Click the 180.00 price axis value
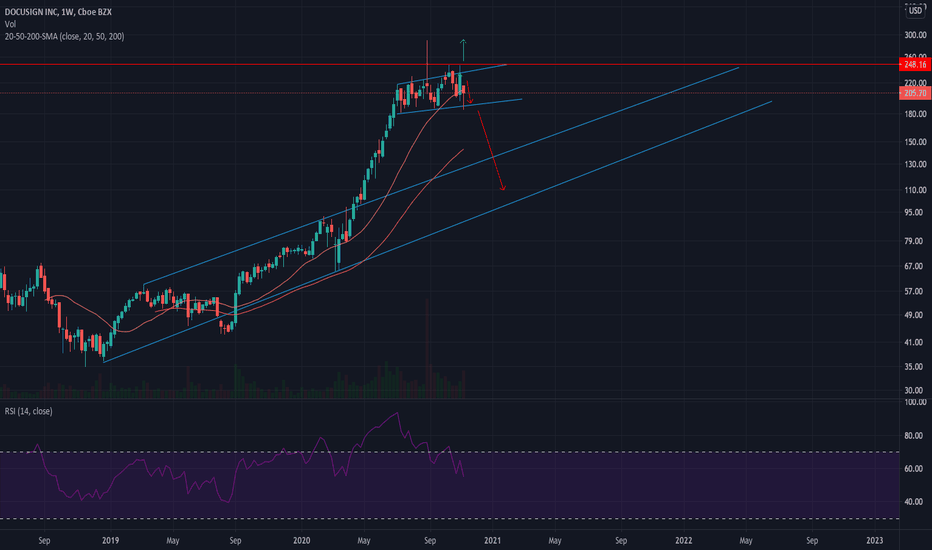 915,114
